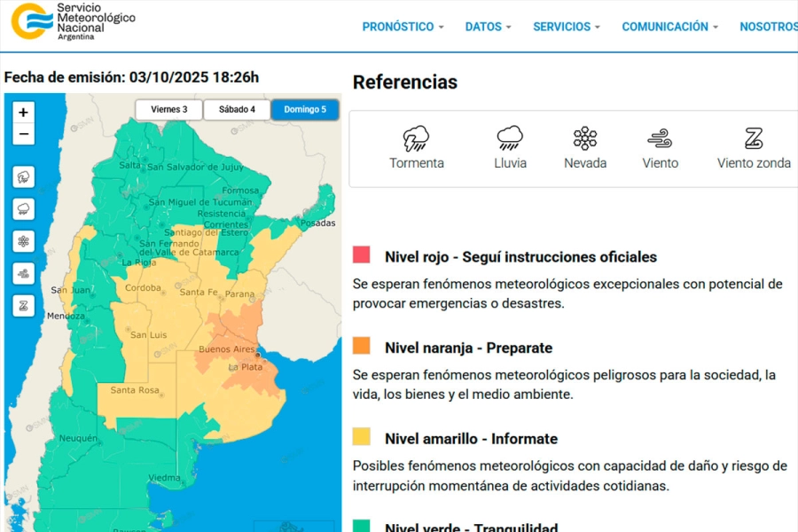
Task: Zoom in on the alert map
Action: (24, 113)
